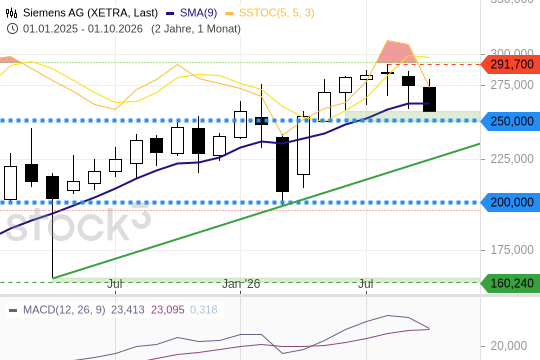Click the red 291,700 price label
540x360 pixels.
click(x=510, y=64)
